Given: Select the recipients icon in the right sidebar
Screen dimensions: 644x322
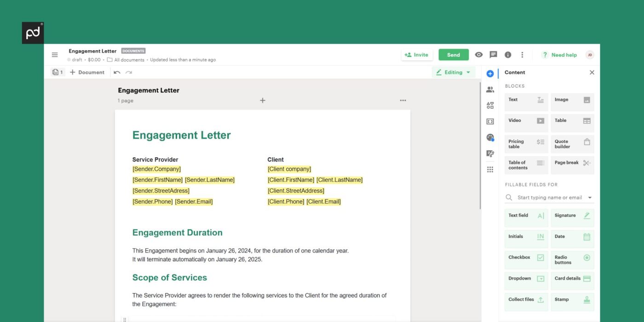Looking at the screenshot, I should click(490, 89).
